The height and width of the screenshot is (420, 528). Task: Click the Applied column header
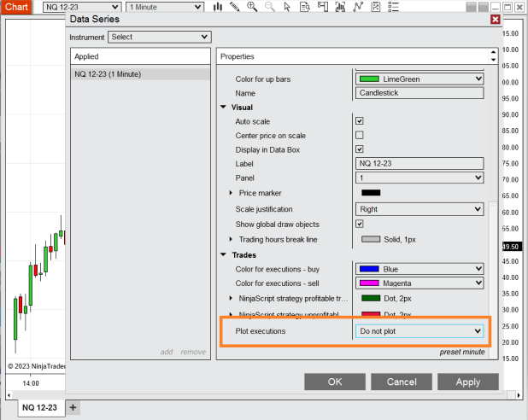click(140, 56)
